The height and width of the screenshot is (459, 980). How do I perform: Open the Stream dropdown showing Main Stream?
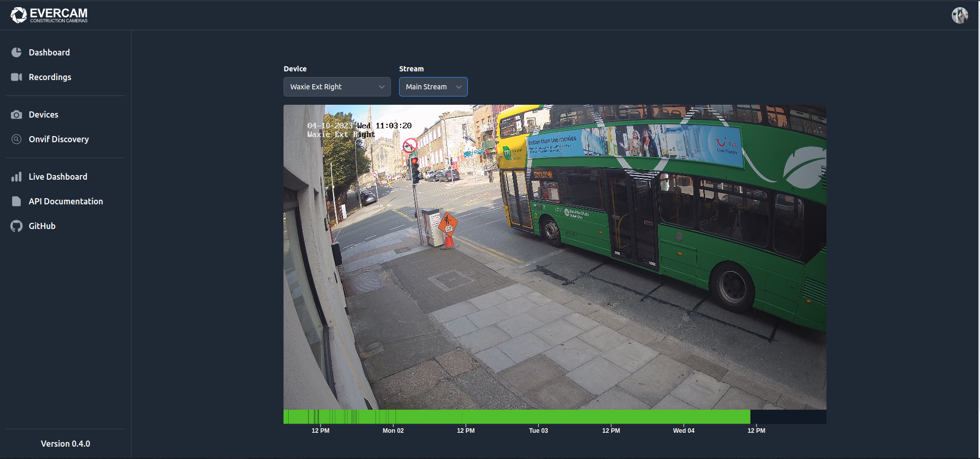(434, 87)
